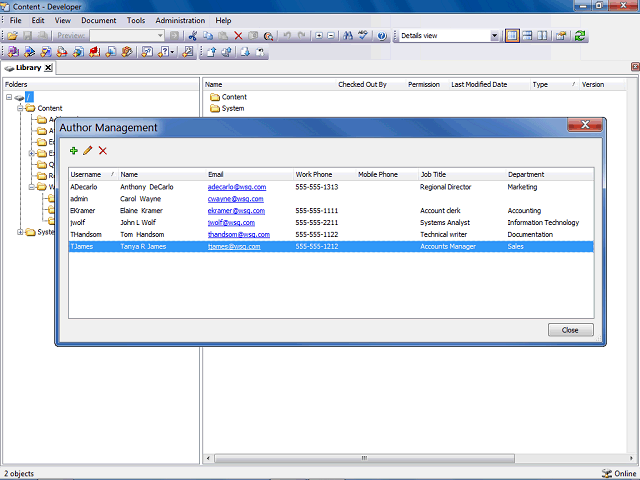Image resolution: width=640 pixels, height=480 pixels.
Task: Click the open folder toolbar icon
Action: (12, 36)
